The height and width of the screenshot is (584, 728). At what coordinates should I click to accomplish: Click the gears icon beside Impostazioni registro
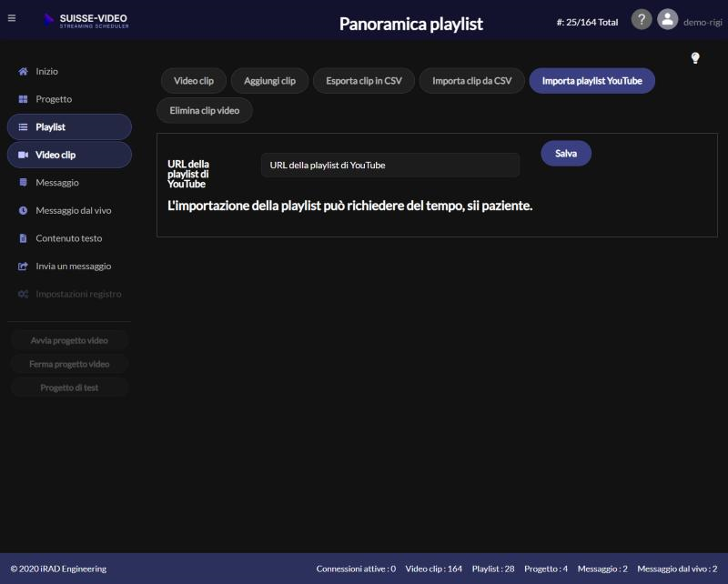pyautogui.click(x=23, y=294)
